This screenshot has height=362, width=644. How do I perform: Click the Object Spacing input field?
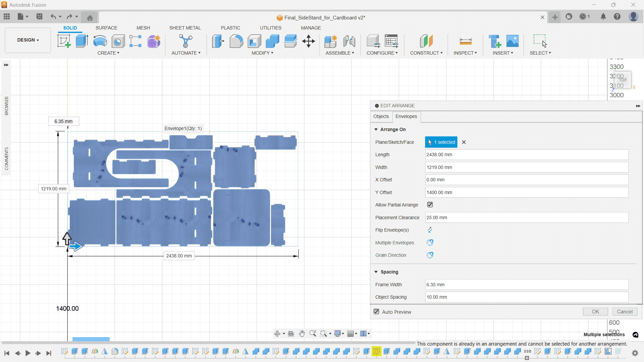tap(527, 297)
